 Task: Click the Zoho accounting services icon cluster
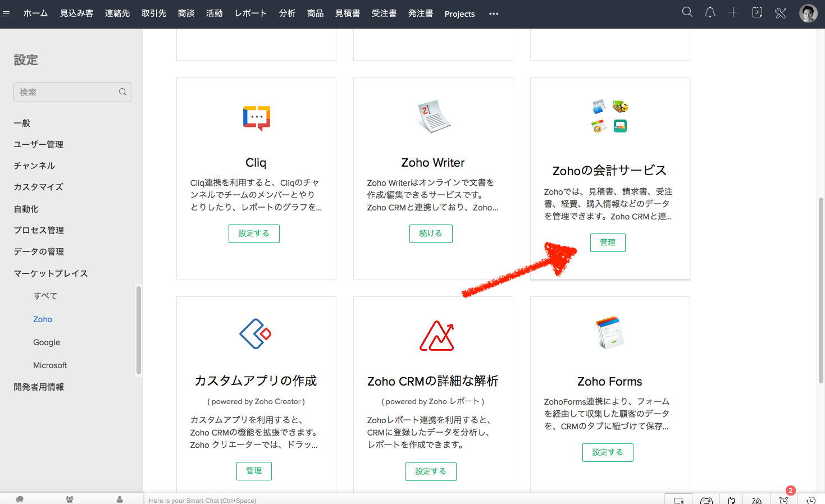pyautogui.click(x=610, y=116)
